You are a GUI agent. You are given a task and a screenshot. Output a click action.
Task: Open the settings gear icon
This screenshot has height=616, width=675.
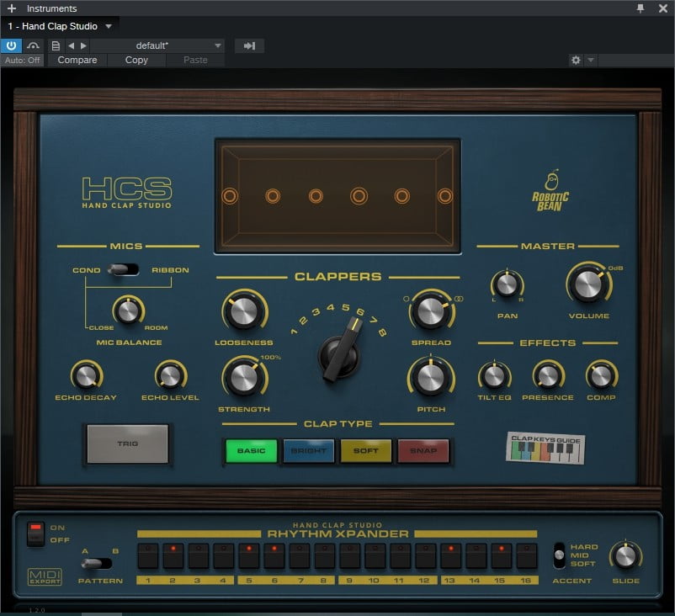(x=576, y=61)
